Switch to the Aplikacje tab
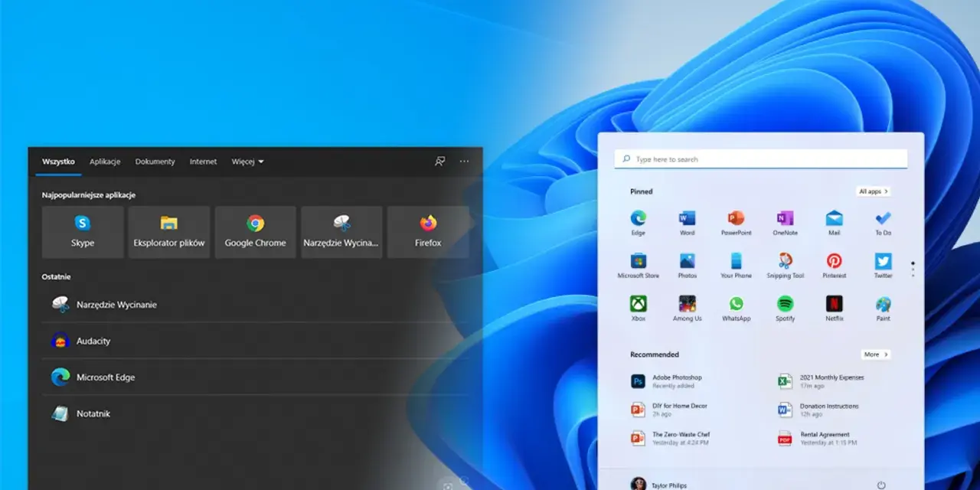The image size is (980, 490). tap(105, 162)
